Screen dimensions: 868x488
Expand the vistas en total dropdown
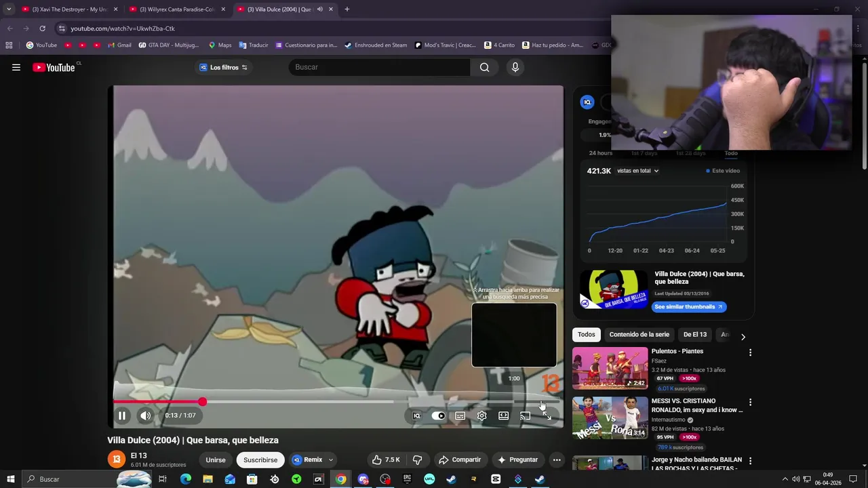pyautogui.click(x=637, y=171)
